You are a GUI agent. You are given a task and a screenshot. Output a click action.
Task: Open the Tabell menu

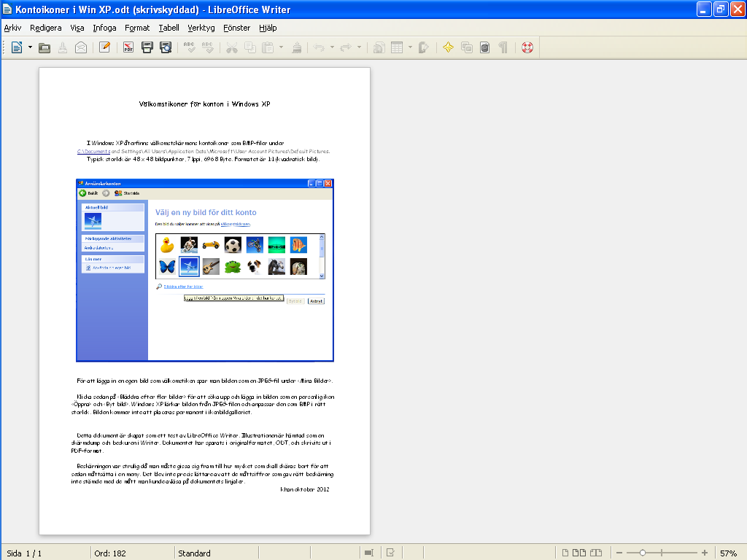tap(169, 28)
